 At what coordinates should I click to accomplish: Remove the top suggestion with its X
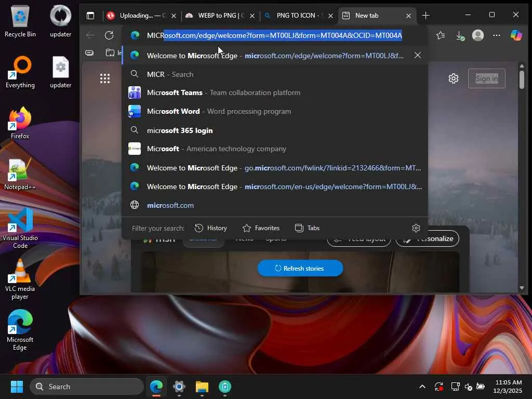click(x=417, y=55)
